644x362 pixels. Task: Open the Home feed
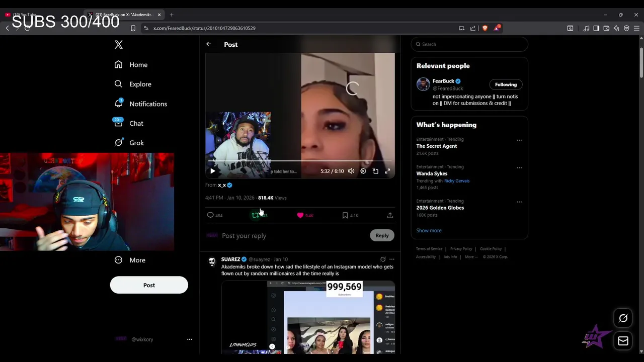tap(131, 64)
